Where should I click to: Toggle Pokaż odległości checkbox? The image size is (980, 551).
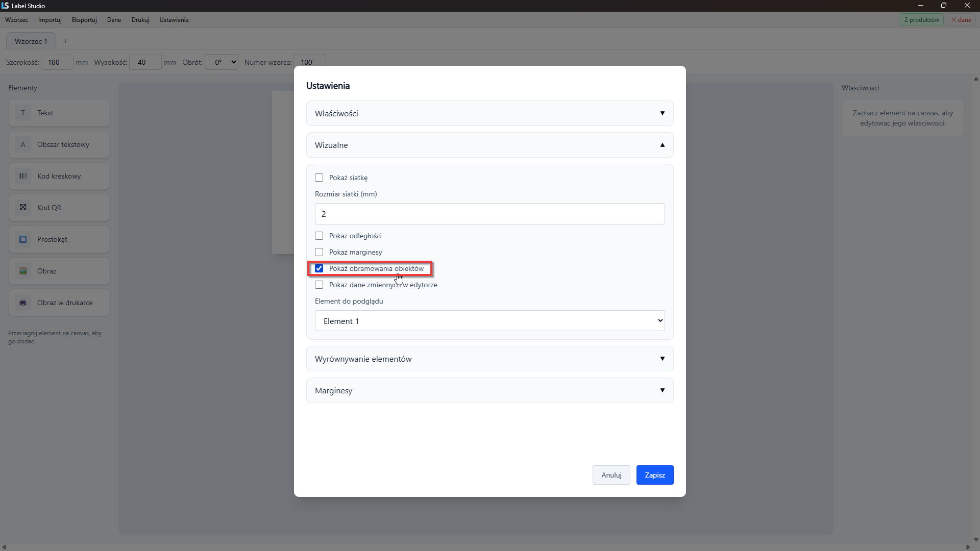coord(319,236)
